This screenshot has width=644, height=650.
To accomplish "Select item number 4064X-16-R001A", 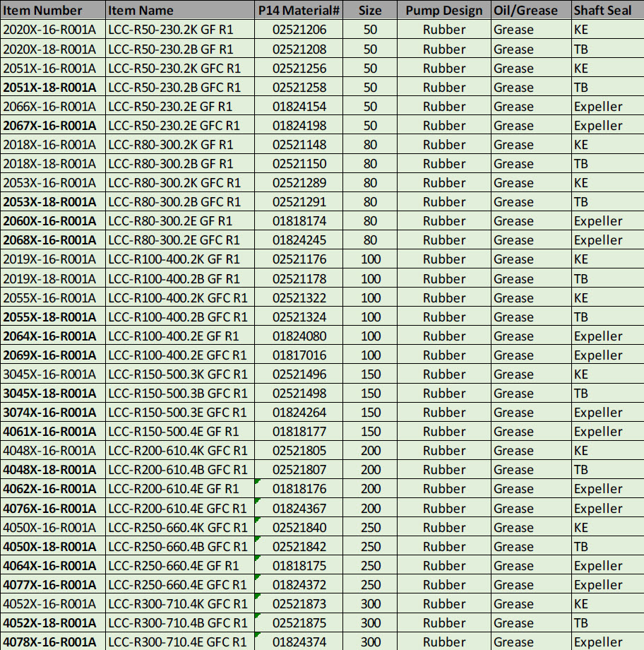I will click(53, 565).
